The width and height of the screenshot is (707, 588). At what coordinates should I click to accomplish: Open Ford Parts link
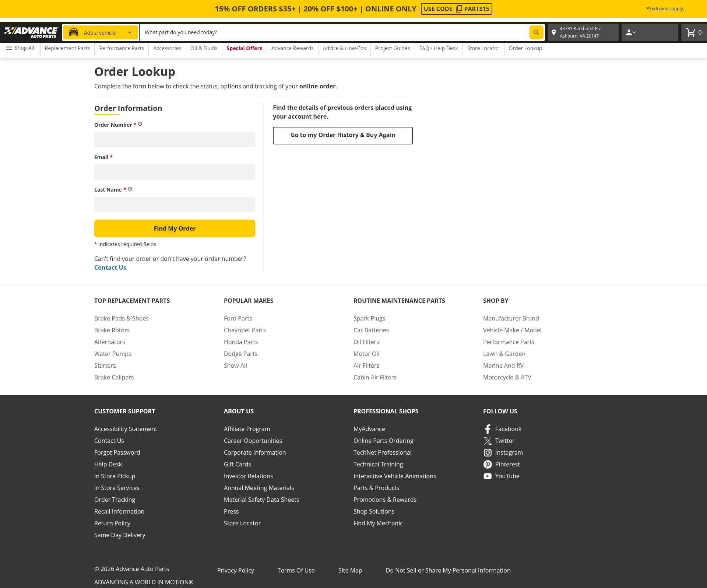(238, 318)
